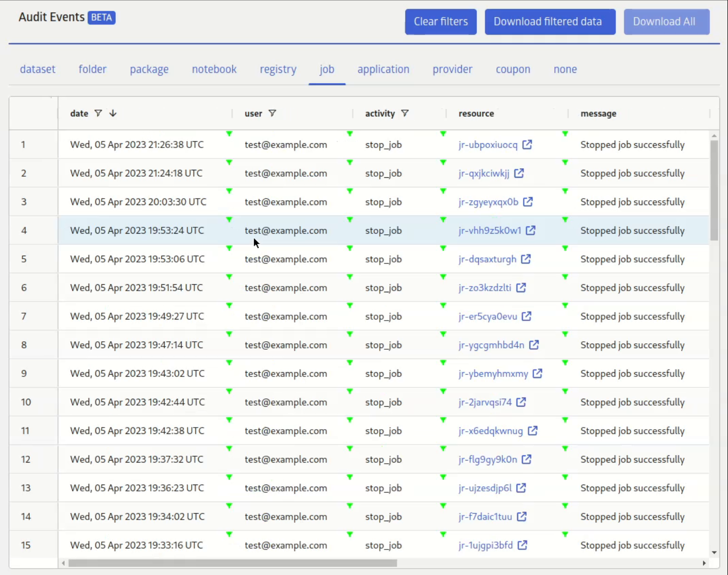The image size is (728, 575).
Task: Click the Audit Events heading
Action: (x=52, y=17)
